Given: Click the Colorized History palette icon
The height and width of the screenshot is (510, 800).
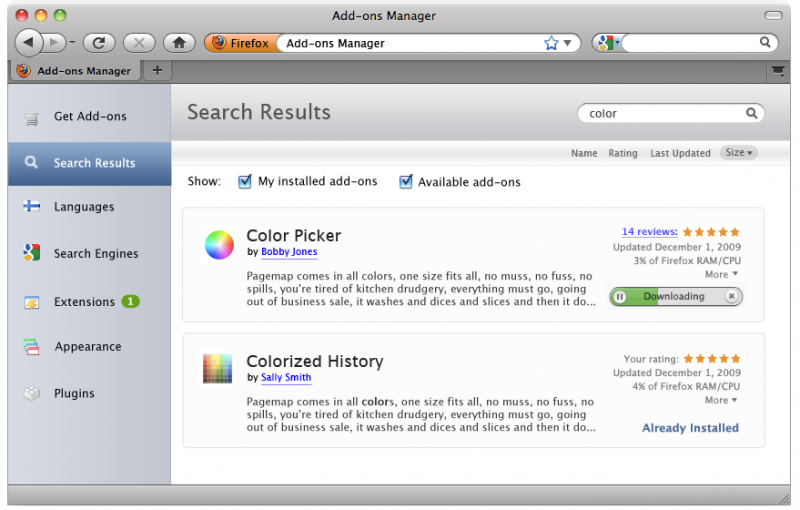Looking at the screenshot, I should pos(217,369).
